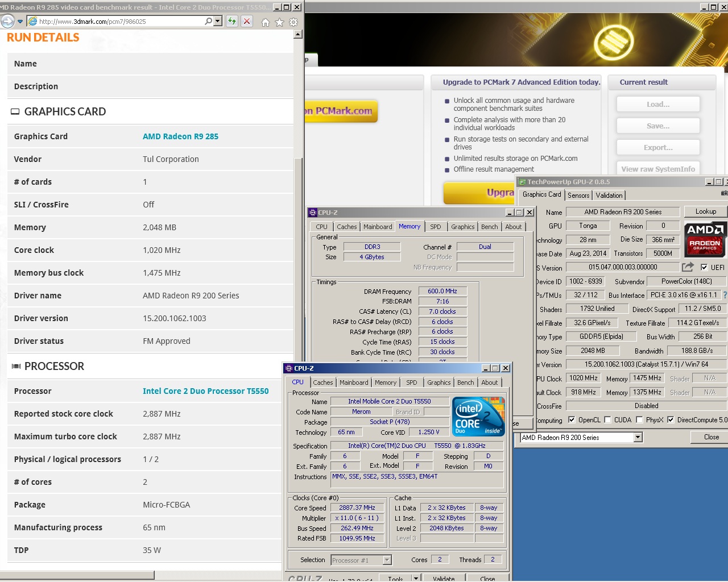This screenshot has height=582, width=728.
Task: Open the Tools dropdown arrow in CPU-Z
Action: pos(416,579)
